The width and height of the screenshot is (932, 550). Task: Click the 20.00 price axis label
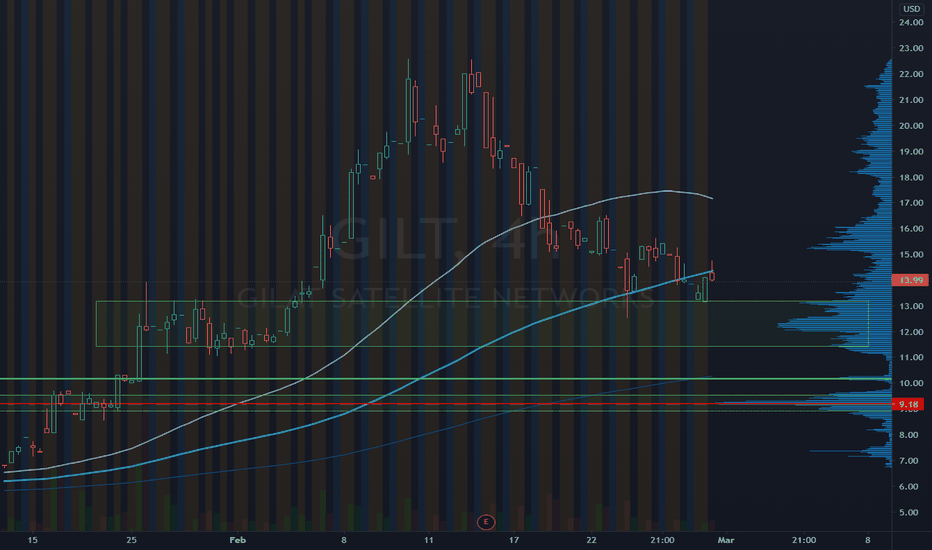click(911, 125)
